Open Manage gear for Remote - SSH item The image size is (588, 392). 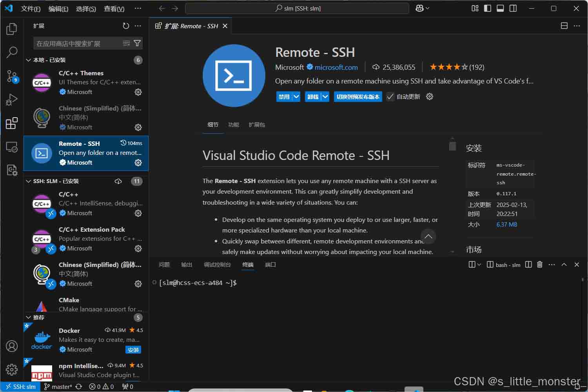(x=138, y=163)
